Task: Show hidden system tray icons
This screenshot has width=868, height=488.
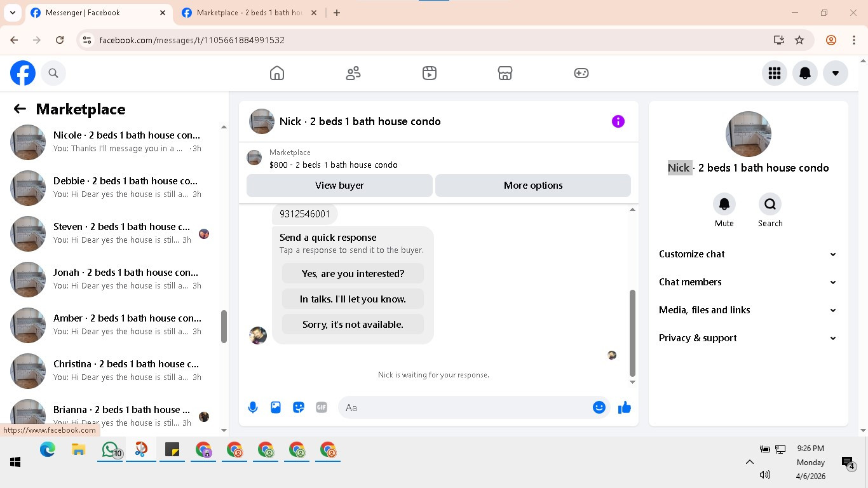Action: tap(750, 462)
